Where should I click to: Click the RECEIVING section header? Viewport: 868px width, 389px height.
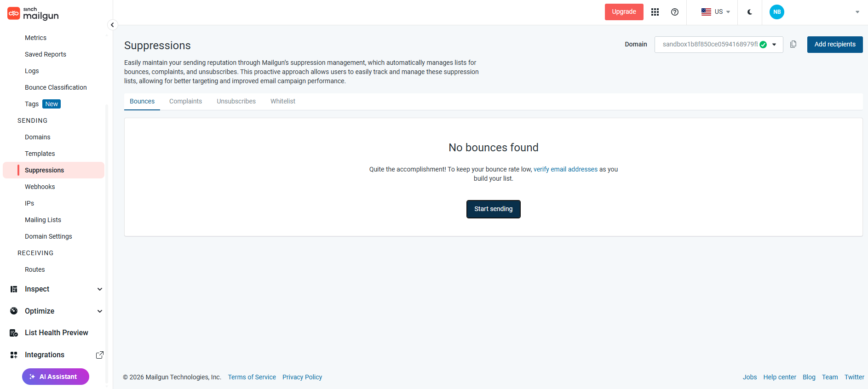tap(35, 253)
